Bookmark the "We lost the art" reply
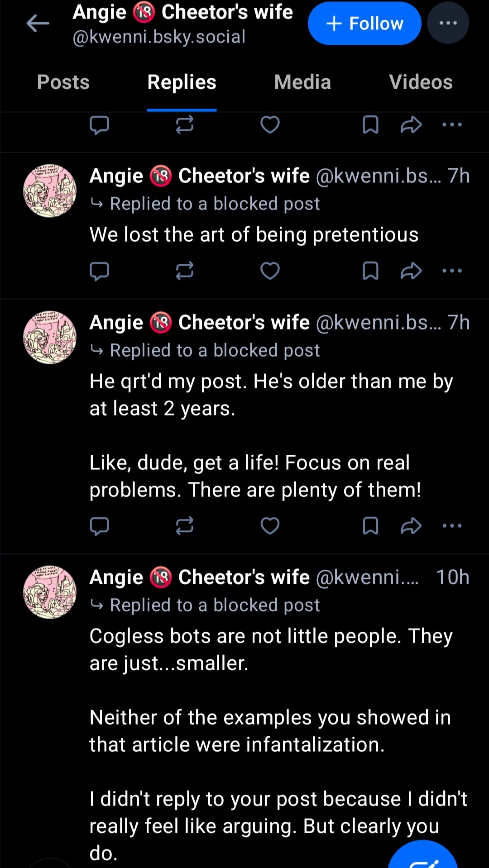The image size is (489, 868). tap(370, 271)
